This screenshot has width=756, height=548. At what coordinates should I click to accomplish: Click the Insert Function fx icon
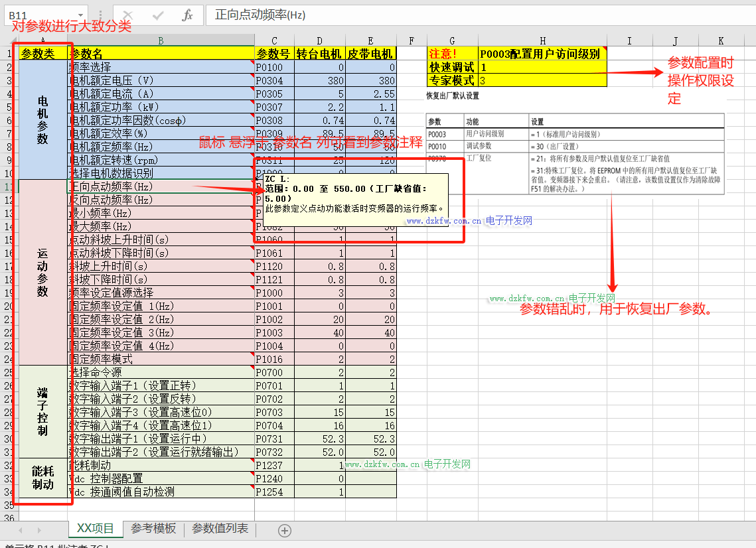point(187,15)
